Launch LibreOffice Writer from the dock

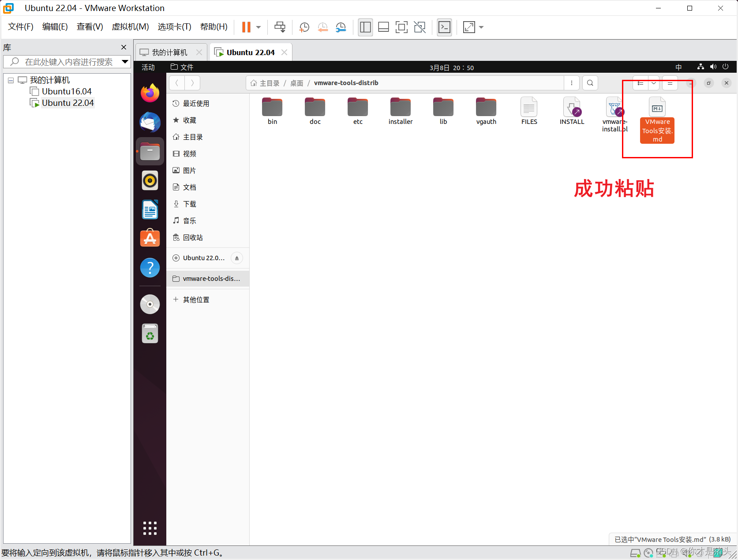(x=150, y=209)
